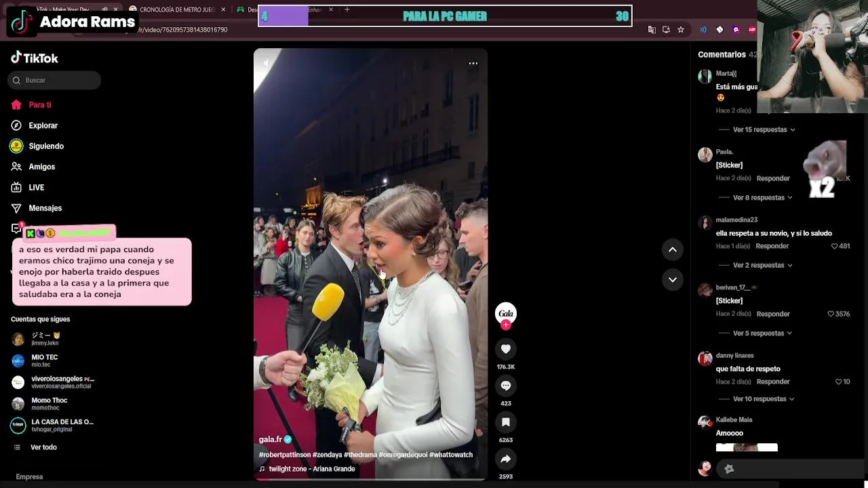Screen dimensions: 868x488
Task: Click the install app icon in the address bar
Action: pyautogui.click(x=666, y=30)
